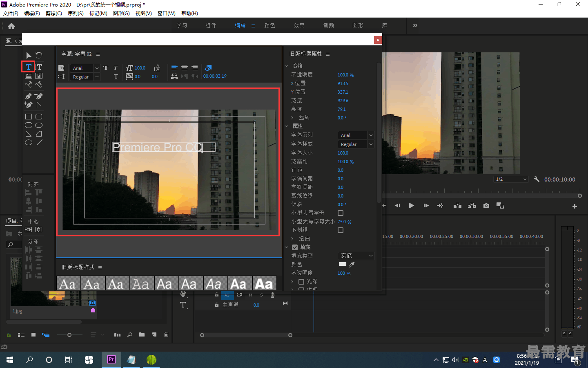
Task: Delete the selected project item with trash
Action: pyautogui.click(x=167, y=335)
